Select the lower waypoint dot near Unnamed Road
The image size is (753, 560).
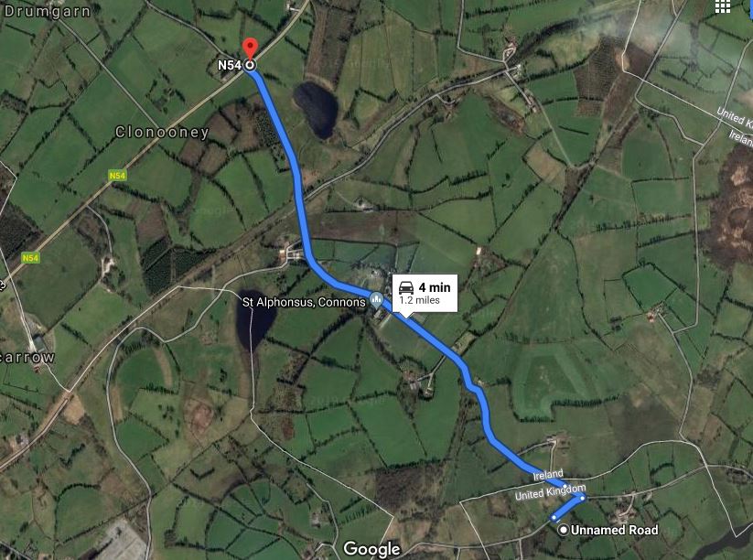(554, 518)
